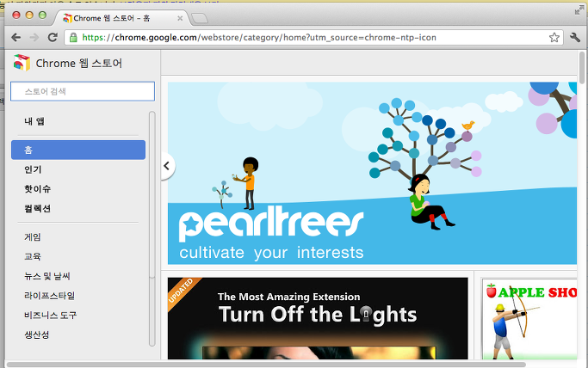
Task: Open the Apple Shooter game tile
Action: [x=529, y=319]
